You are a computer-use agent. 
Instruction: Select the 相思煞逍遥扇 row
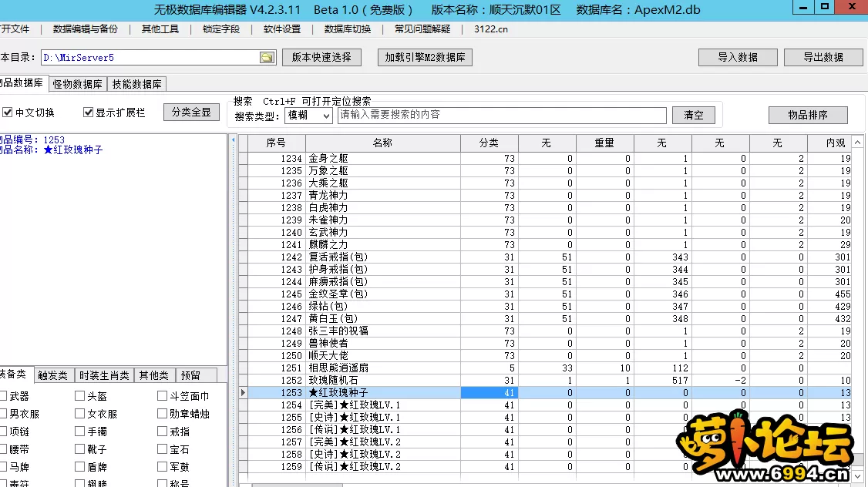545,368
